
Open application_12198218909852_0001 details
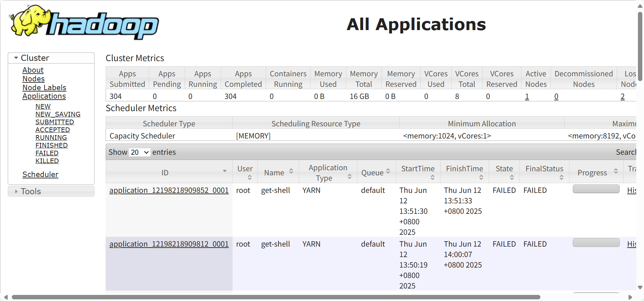point(169,190)
